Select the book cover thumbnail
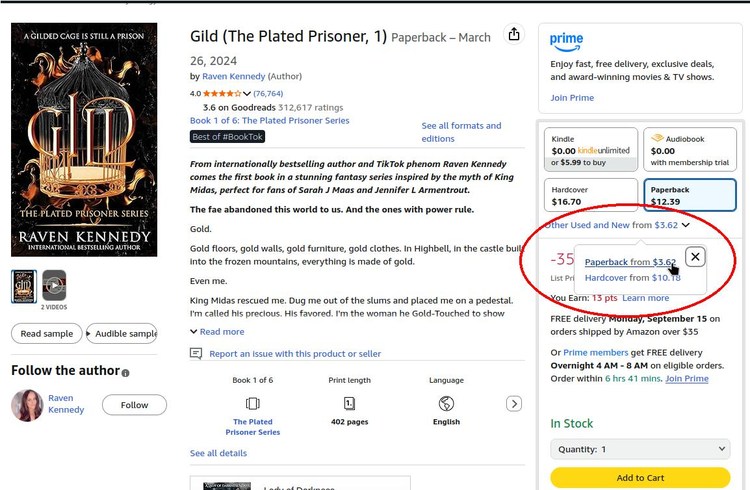Viewport: 750px width, 490px height. point(23,286)
